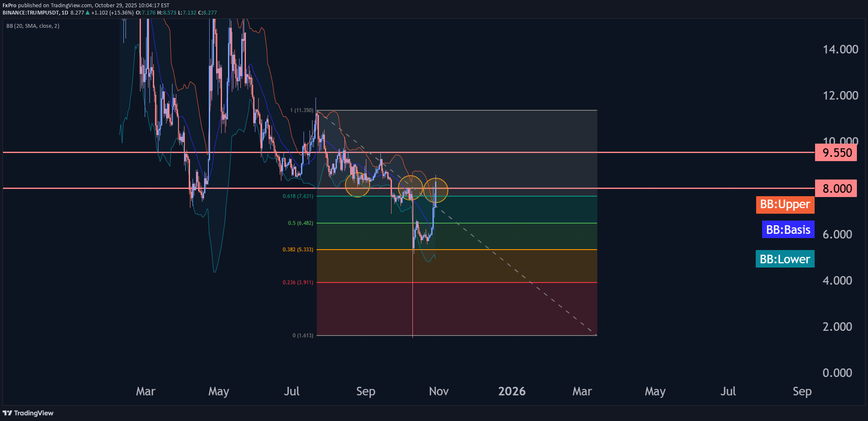Click the leftmost orange circle marker
The width and height of the screenshot is (868, 421).
pos(357,185)
